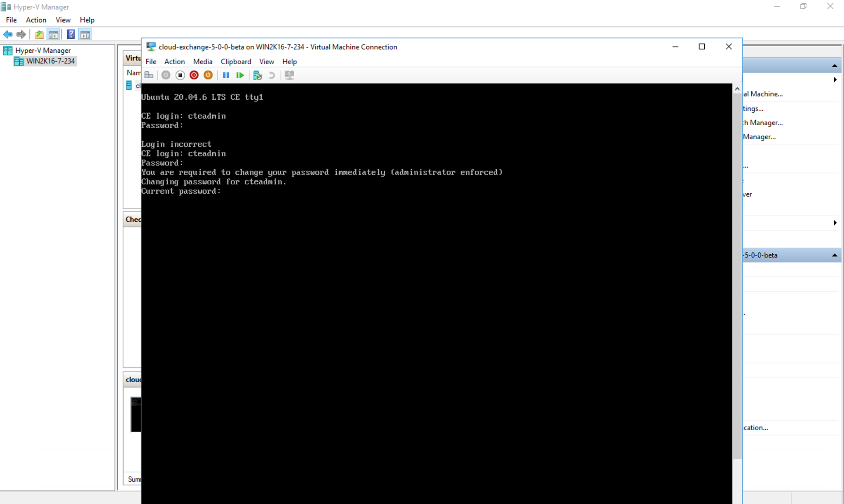Expand second submenu arrow in Actions pane
The height and width of the screenshot is (504, 844).
pyautogui.click(x=835, y=223)
